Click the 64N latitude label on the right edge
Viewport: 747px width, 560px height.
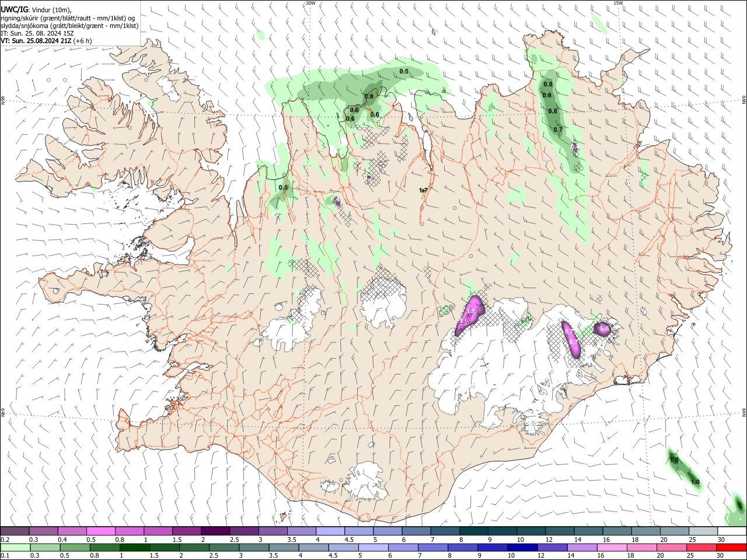coord(744,412)
